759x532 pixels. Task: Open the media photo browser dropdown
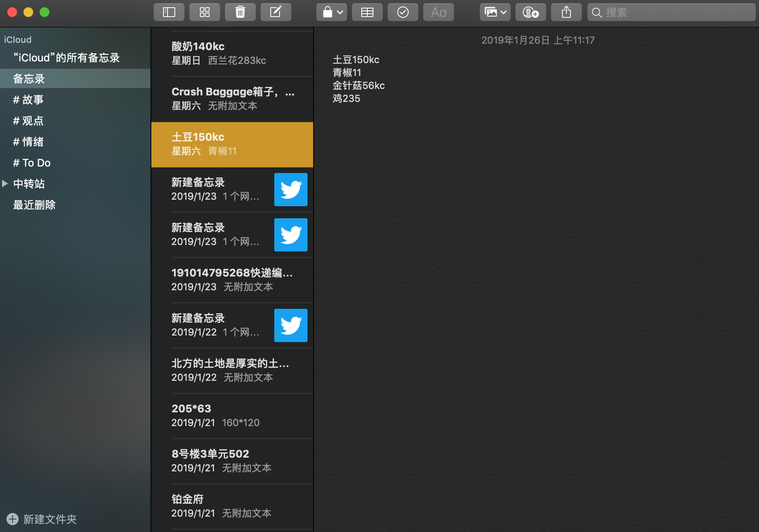495,12
